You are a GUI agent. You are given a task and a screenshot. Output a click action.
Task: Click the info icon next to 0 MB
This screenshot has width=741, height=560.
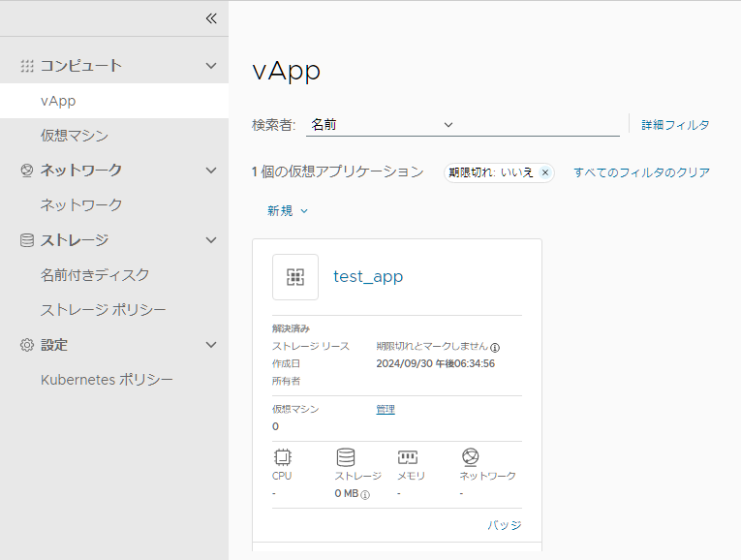tap(365, 495)
